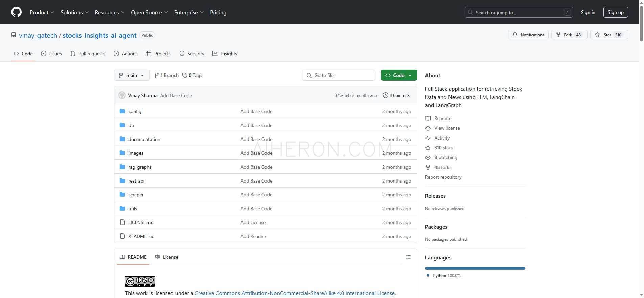Select the README tab
The height and width of the screenshot is (298, 644).
pos(133,257)
